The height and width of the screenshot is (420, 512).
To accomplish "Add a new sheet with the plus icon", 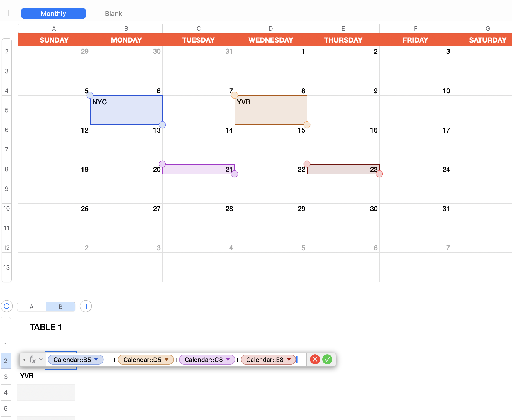I will point(8,13).
